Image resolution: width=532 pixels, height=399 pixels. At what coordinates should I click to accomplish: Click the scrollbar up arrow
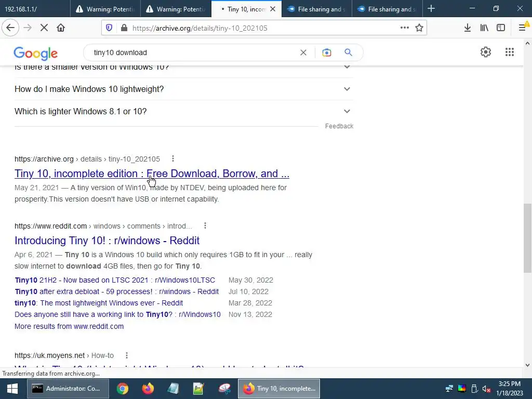click(527, 43)
